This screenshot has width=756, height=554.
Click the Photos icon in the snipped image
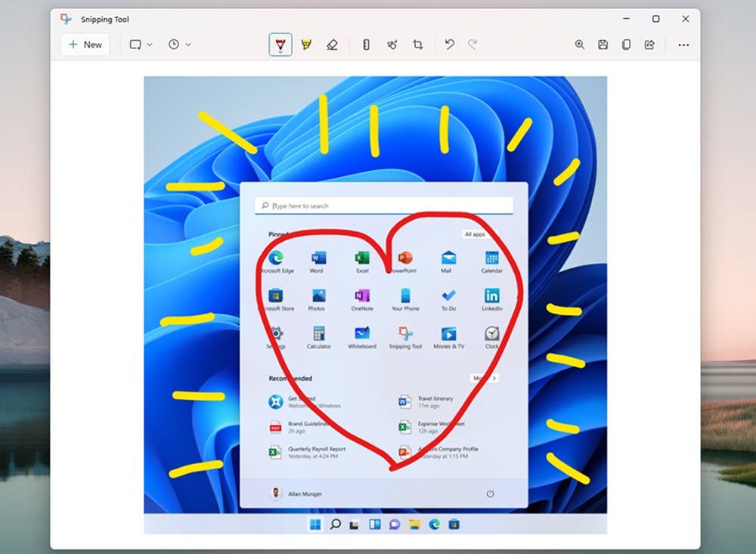[318, 295]
